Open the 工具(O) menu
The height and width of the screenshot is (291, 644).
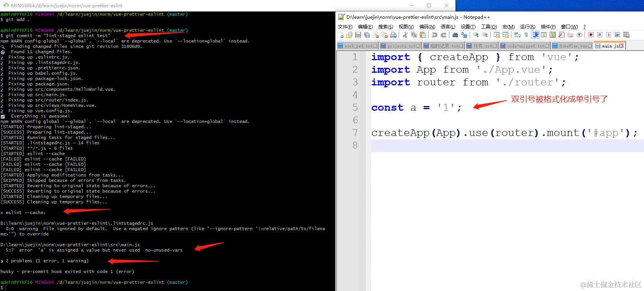click(489, 26)
